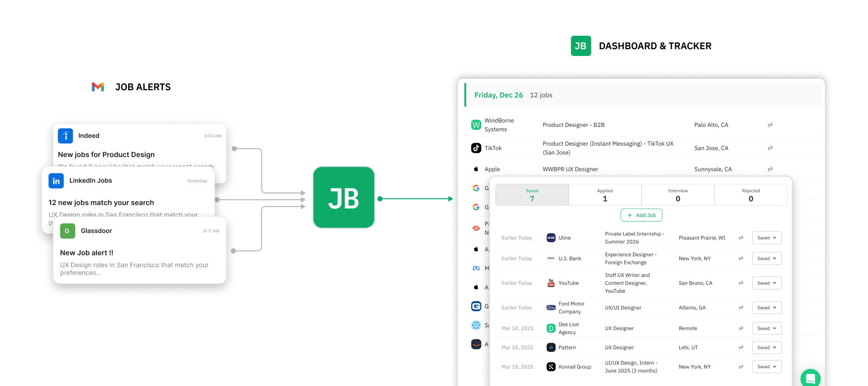Click the Dee Lion Agency logo
Viewport: 868px width, 386px height.
click(551, 329)
